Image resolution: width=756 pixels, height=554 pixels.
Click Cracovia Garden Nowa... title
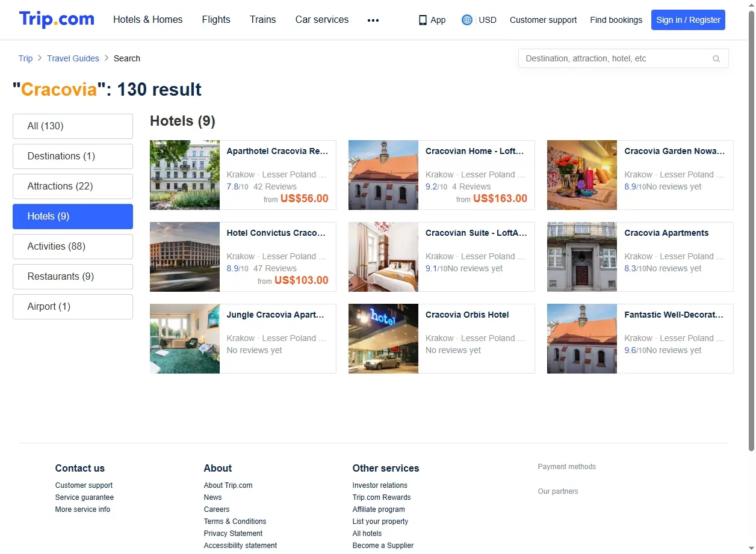(675, 152)
